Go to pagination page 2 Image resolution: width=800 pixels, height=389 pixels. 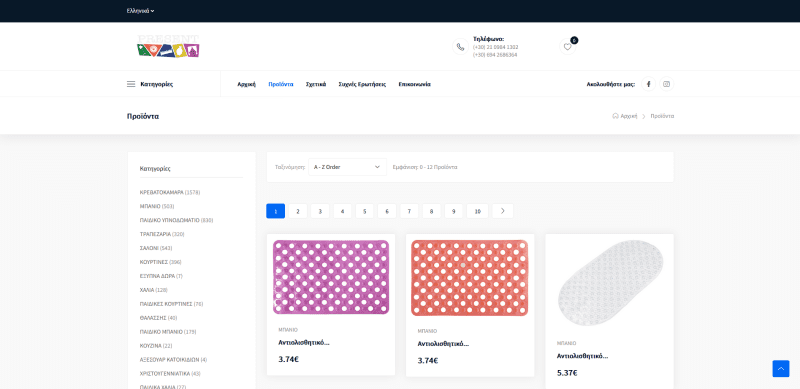tap(298, 211)
